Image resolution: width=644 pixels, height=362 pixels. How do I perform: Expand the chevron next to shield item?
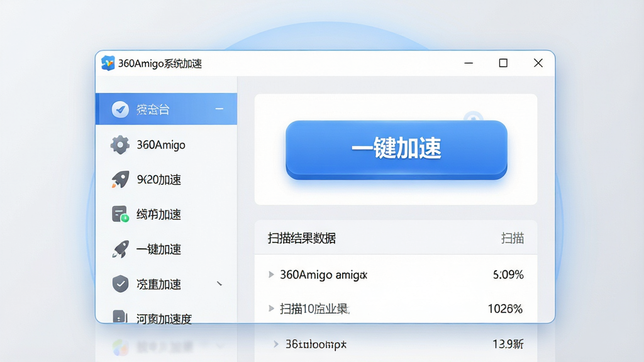(219, 283)
